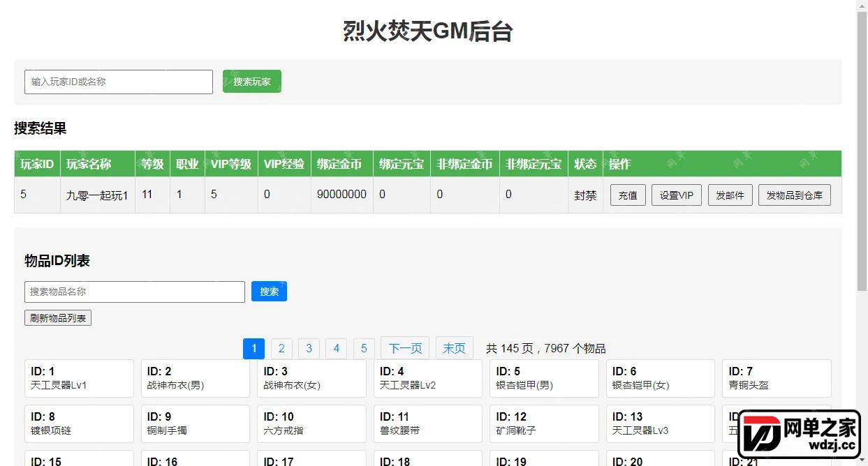Select item card ID: 5 银杏铠甲(男)
The height and width of the screenshot is (466, 868).
coord(544,378)
